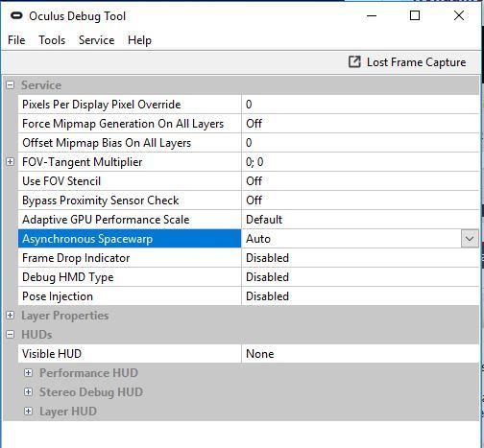Click the Performance HUD label
Image resolution: width=484 pixels, height=448 pixels.
point(88,373)
